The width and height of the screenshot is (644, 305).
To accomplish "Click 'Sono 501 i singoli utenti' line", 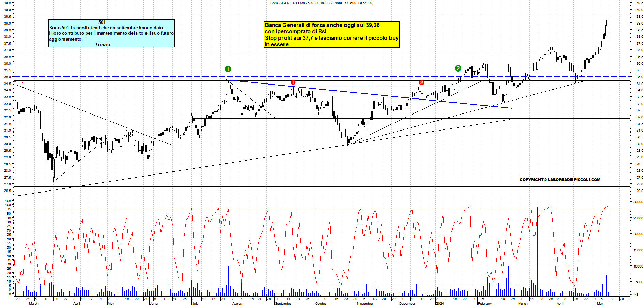I will coord(106,28).
